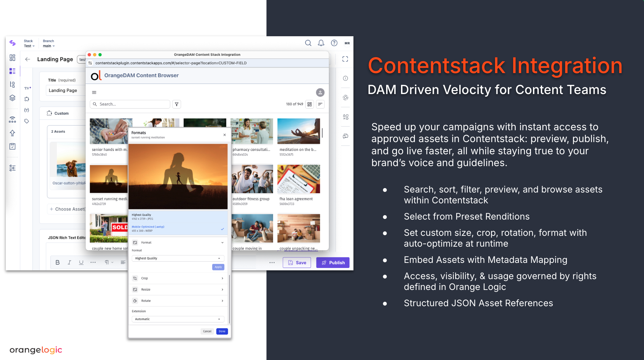Open the MR user avatar menu
This screenshot has height=360, width=644.
[x=347, y=43]
